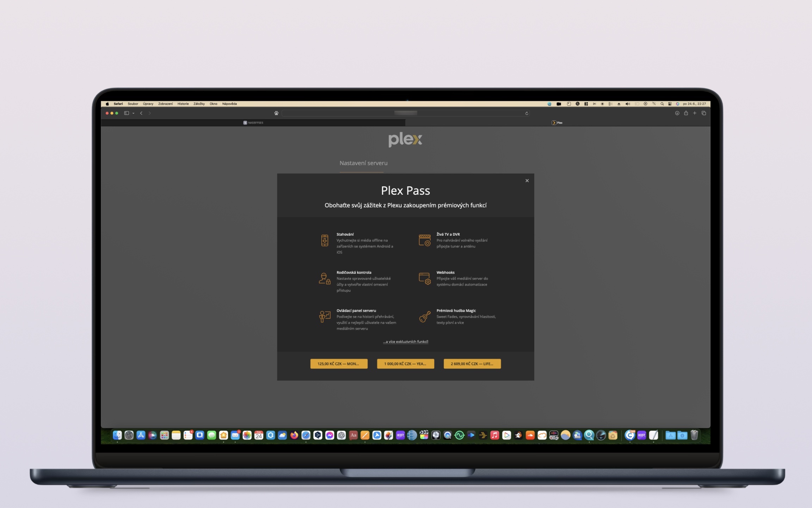Open Safari's share icon
The width and height of the screenshot is (812, 508).
click(686, 113)
